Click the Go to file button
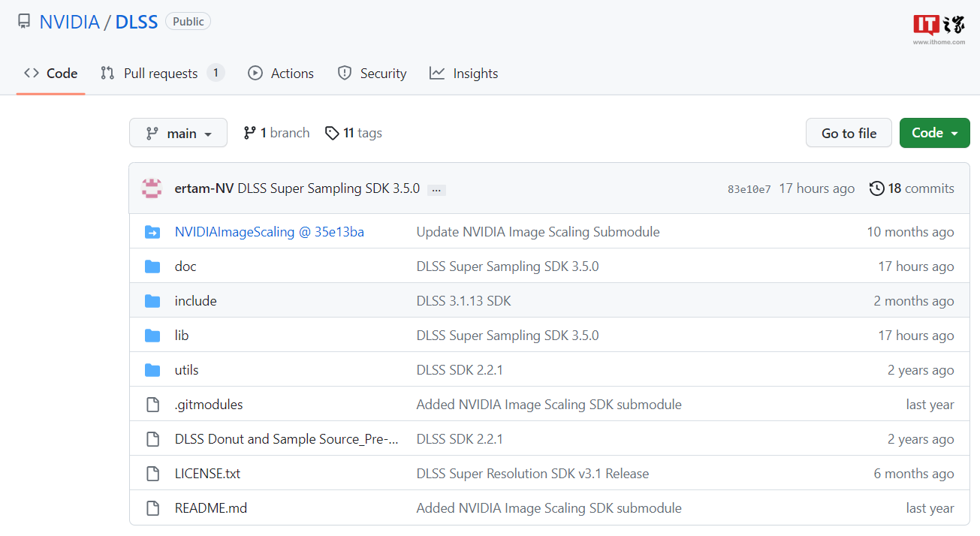 [x=849, y=132]
